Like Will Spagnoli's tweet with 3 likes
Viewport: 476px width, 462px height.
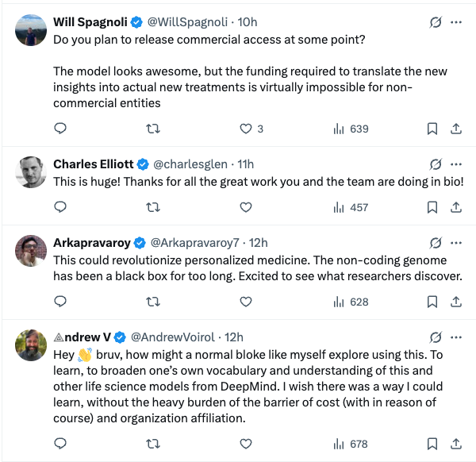click(x=246, y=129)
